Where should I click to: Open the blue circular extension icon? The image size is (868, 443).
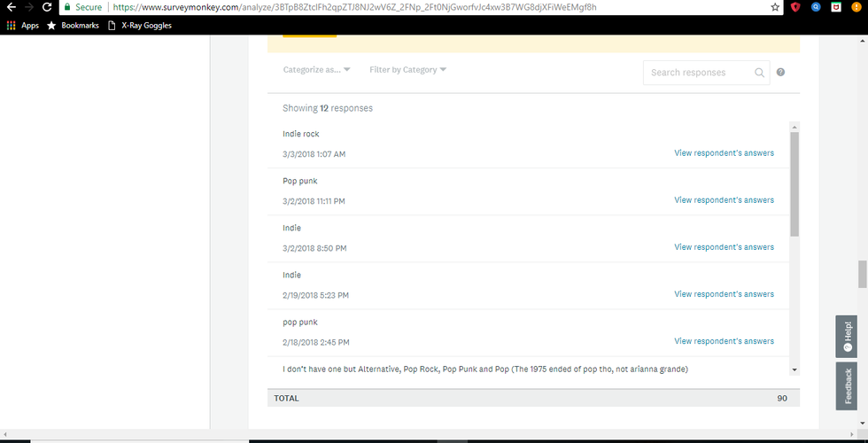point(816,7)
